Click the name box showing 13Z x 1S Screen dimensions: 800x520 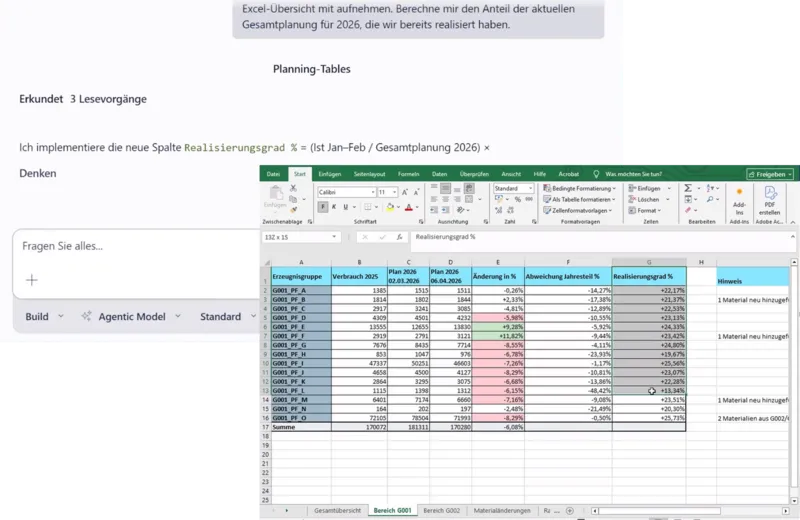300,237
